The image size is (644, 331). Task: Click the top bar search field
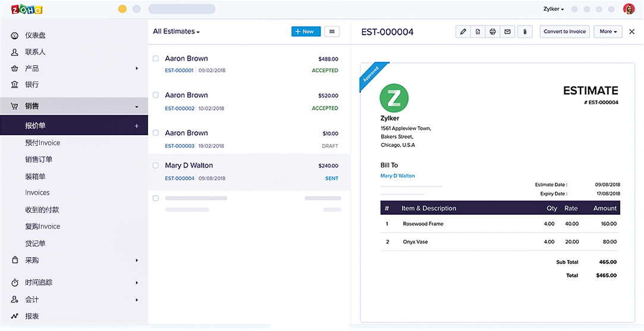coord(181,9)
